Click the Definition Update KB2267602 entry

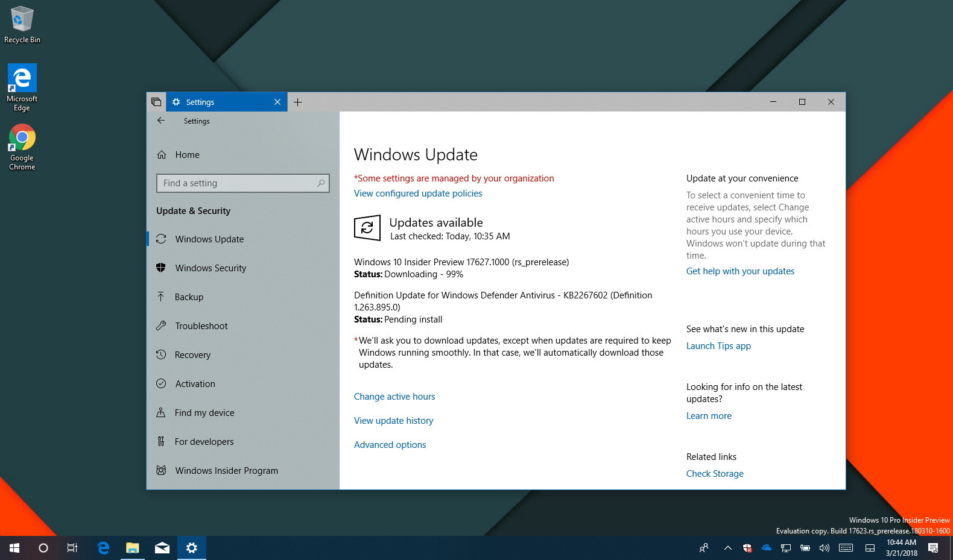pyautogui.click(x=503, y=301)
